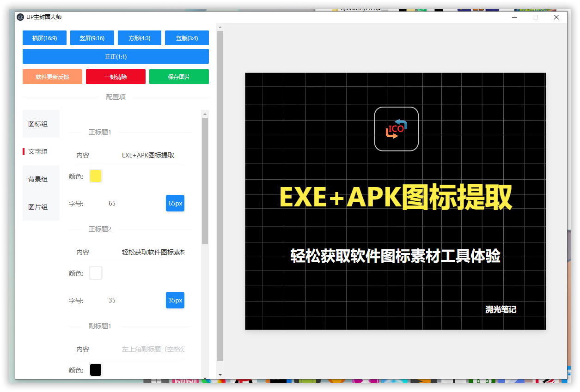Screen dimensions: 580x392
Task: Edit 正标题2 content field 轻松获取软件图标素材
Action: click(x=153, y=252)
